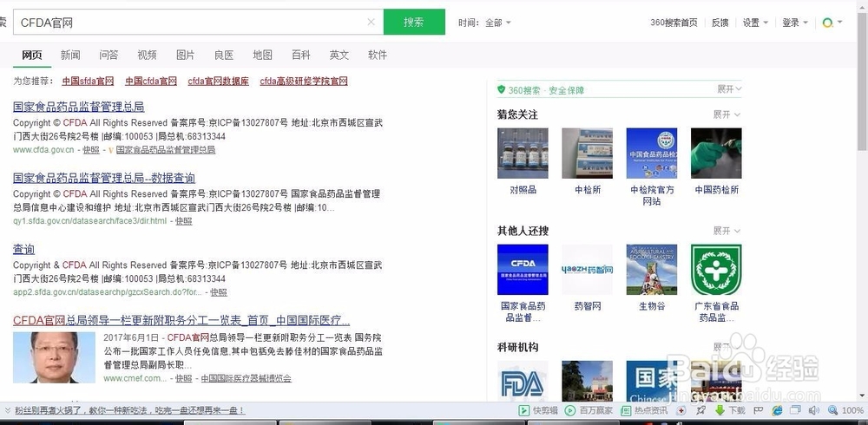Go to 360搜索首页 link
The image size is (868, 425).
click(674, 23)
